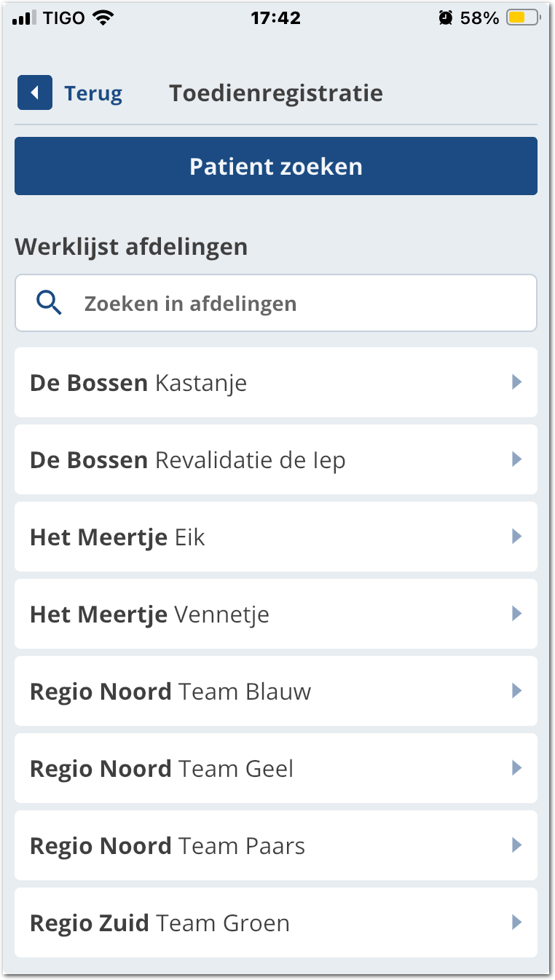Viewport: 555px width, 980px height.
Task: Expand arrow for De Bossen Kastanje
Action: (x=516, y=382)
